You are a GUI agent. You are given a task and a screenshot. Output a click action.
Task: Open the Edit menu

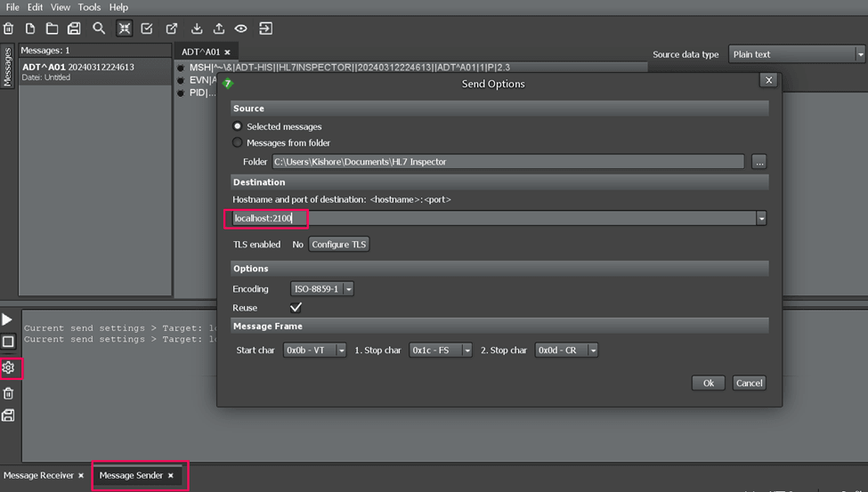click(35, 7)
